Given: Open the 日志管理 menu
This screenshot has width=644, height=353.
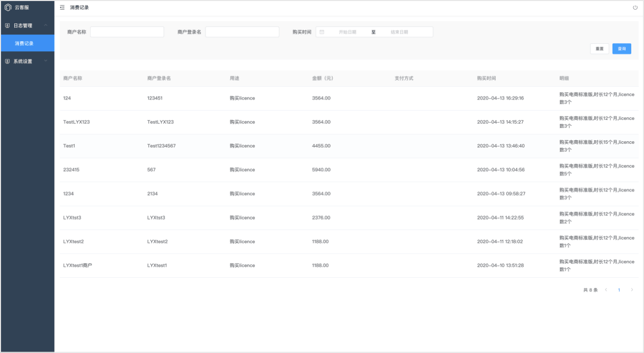Looking at the screenshot, I should (27, 25).
